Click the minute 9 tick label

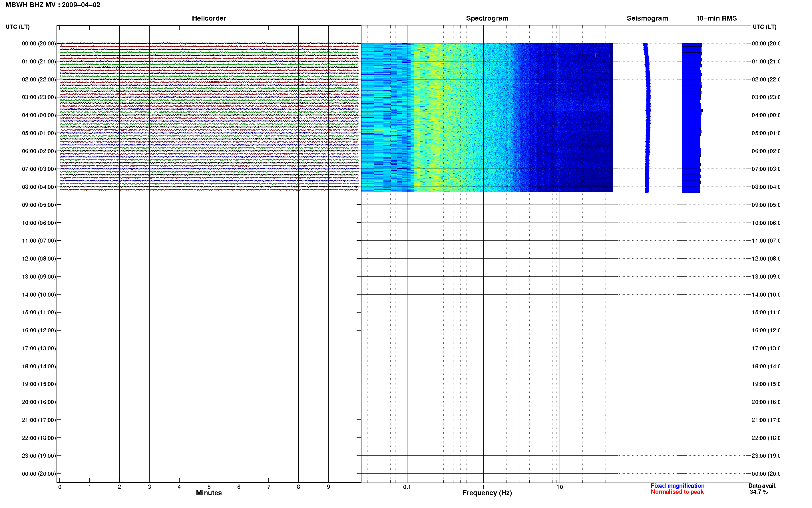pos(328,487)
